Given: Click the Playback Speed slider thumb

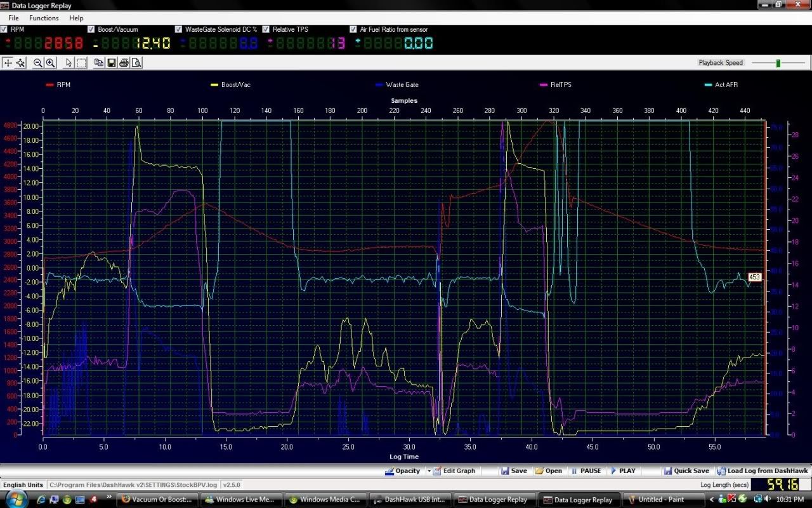Looking at the screenshot, I should pos(778,63).
